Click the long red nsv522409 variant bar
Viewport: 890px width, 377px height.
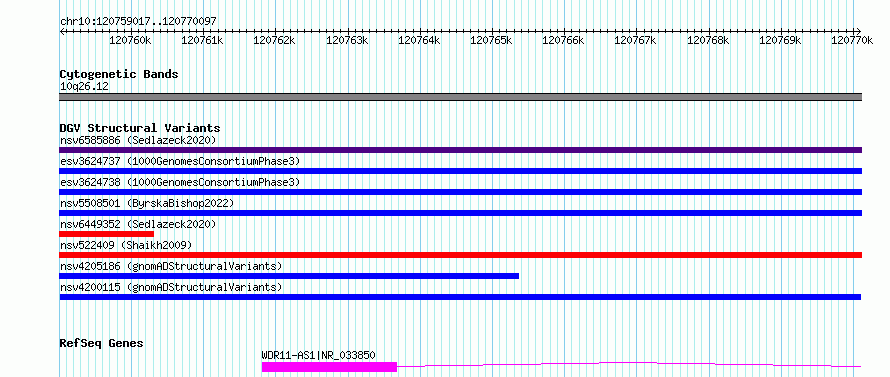461,255
